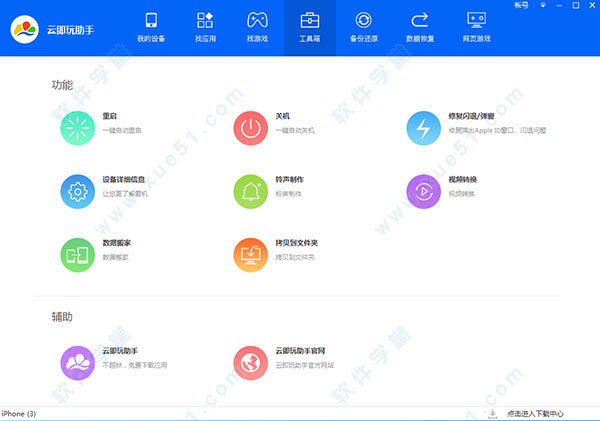Image resolution: width=600 pixels, height=421 pixels.
Task: Click the 云即玩助手 logo icon
Action: pos(24,29)
